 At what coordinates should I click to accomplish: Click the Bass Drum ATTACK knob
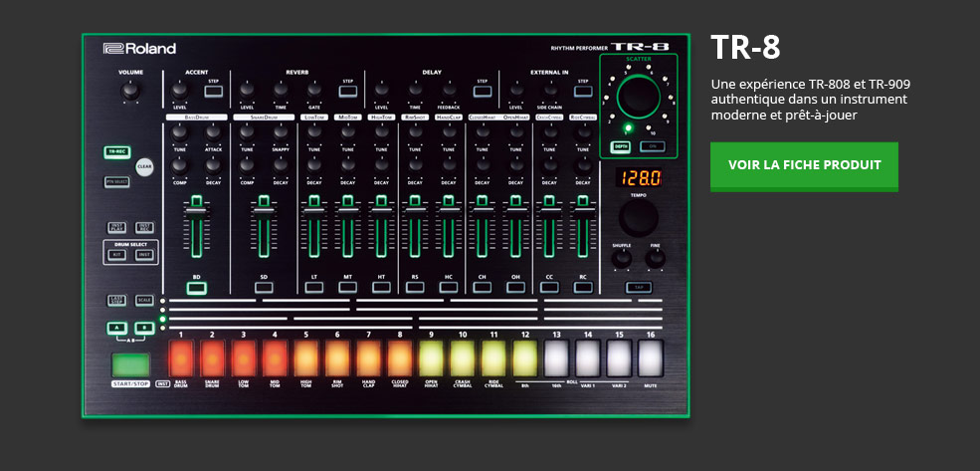point(213,132)
